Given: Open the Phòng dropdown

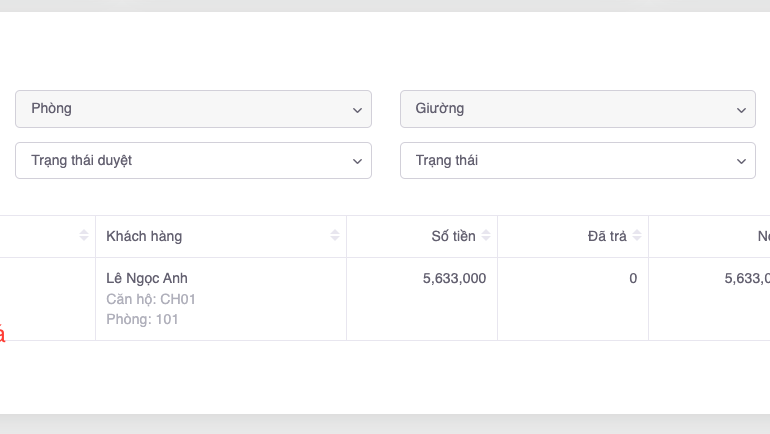Looking at the screenshot, I should tap(193, 109).
